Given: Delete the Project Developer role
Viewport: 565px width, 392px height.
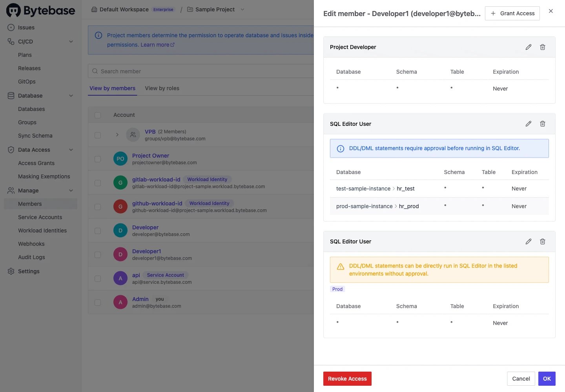Looking at the screenshot, I should (543, 47).
